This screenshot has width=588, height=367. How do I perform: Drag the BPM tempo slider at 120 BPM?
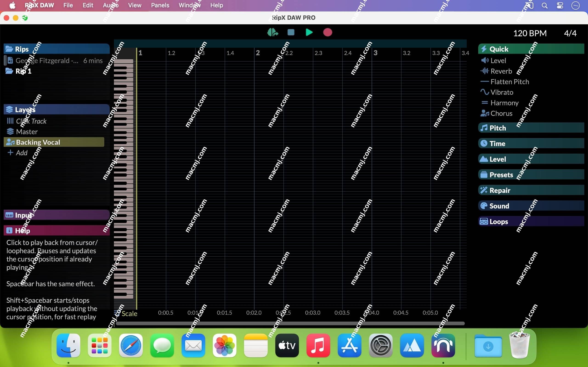(x=530, y=33)
